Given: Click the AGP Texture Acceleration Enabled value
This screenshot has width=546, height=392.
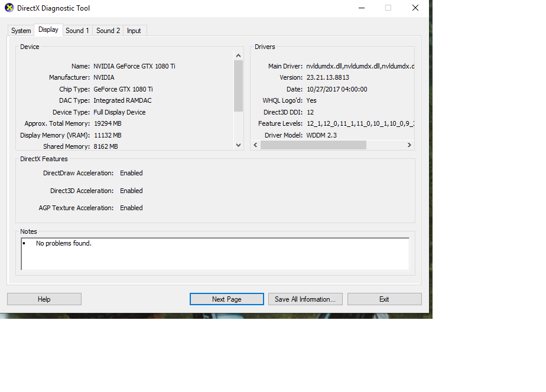Looking at the screenshot, I should (131, 208).
